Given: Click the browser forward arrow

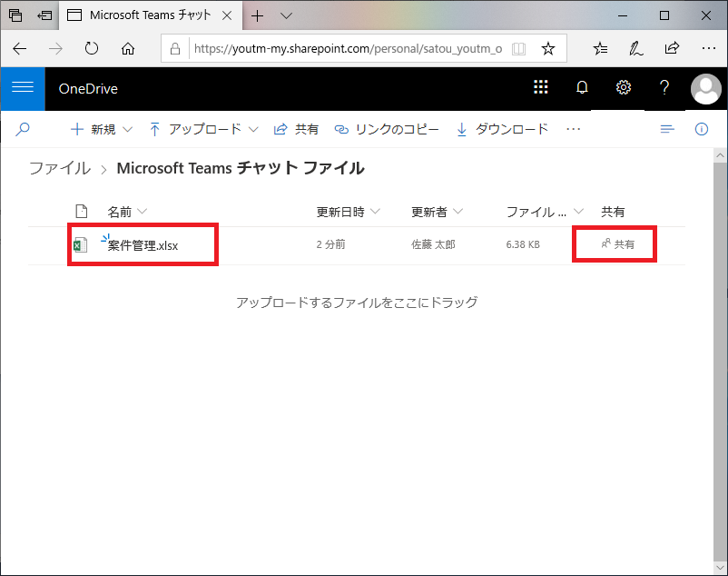Looking at the screenshot, I should pos(55,48).
